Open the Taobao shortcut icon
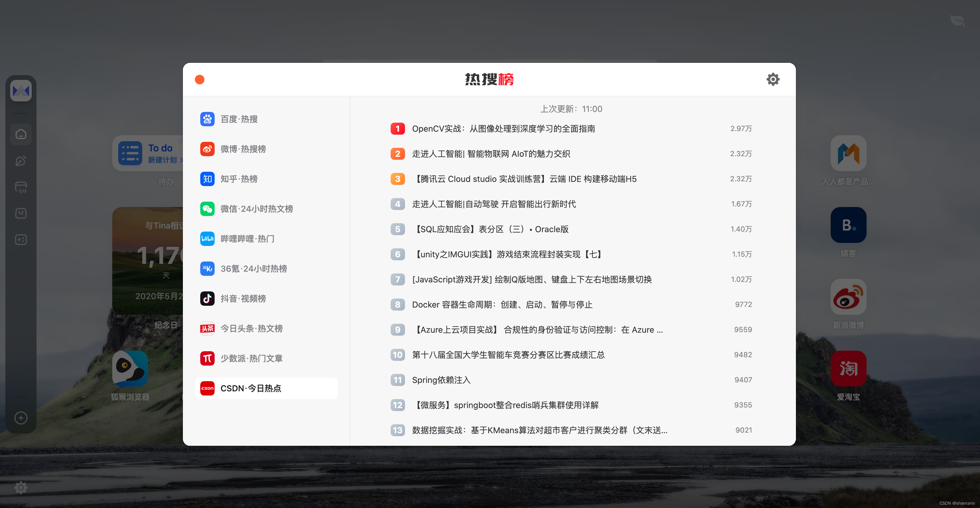The width and height of the screenshot is (980, 508). coord(848,369)
